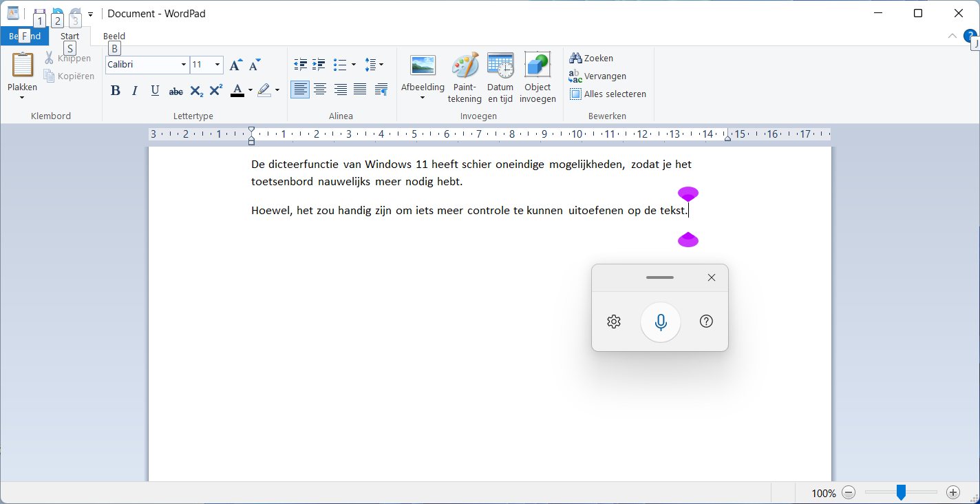Click the Redo quick access icon
980x504 pixels.
tap(76, 14)
